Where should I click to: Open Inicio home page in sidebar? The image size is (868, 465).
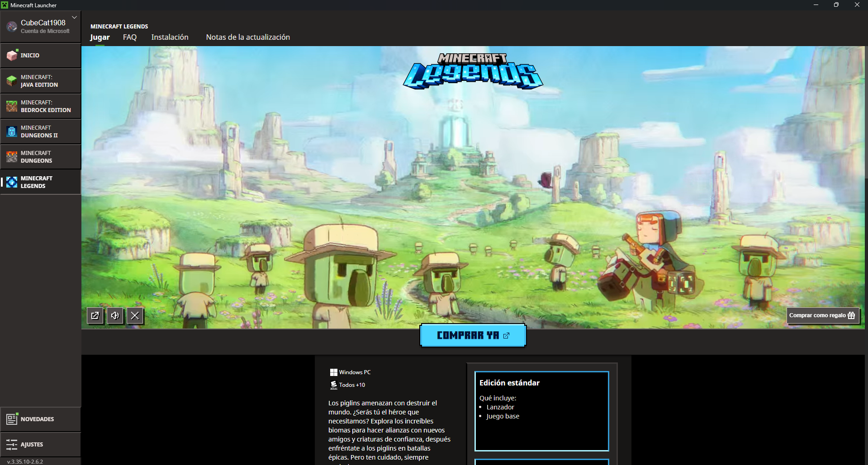click(41, 55)
